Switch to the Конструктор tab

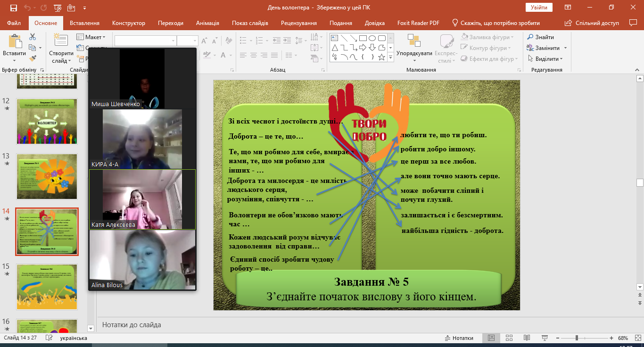tap(129, 23)
